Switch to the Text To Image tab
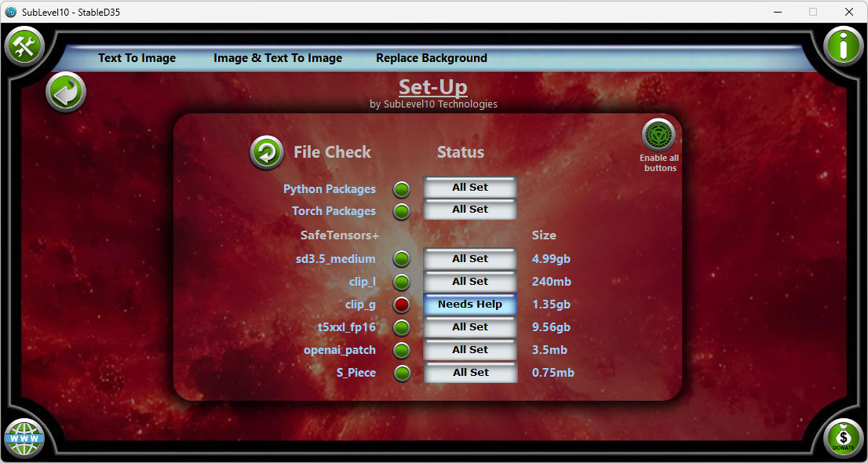The image size is (868, 463). (x=137, y=57)
